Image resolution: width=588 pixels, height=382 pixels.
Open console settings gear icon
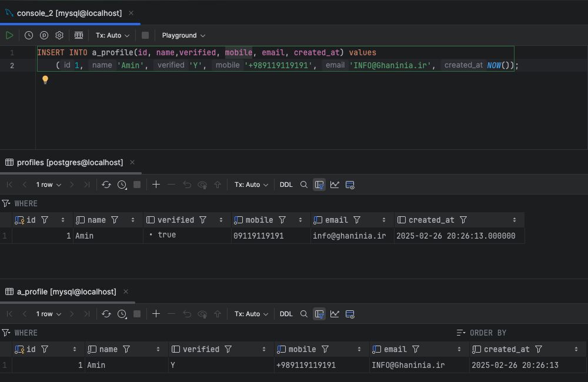tap(59, 35)
